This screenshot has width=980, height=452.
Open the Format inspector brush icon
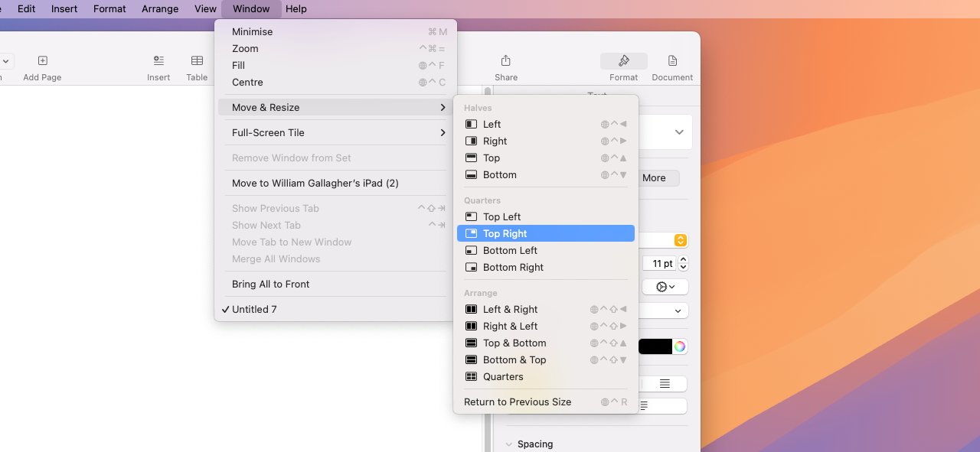click(624, 60)
